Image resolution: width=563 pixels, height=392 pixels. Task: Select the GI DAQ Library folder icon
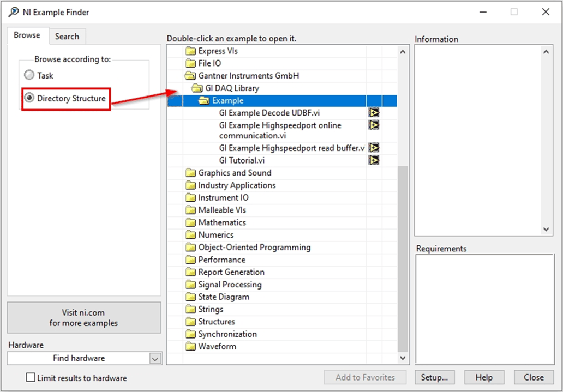click(x=196, y=88)
